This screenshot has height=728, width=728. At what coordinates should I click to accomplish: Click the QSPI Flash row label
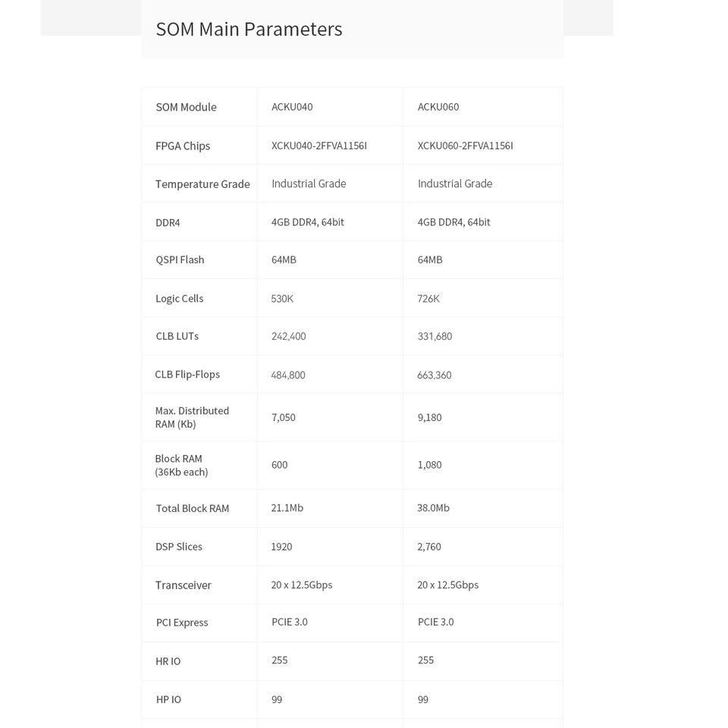[180, 260]
